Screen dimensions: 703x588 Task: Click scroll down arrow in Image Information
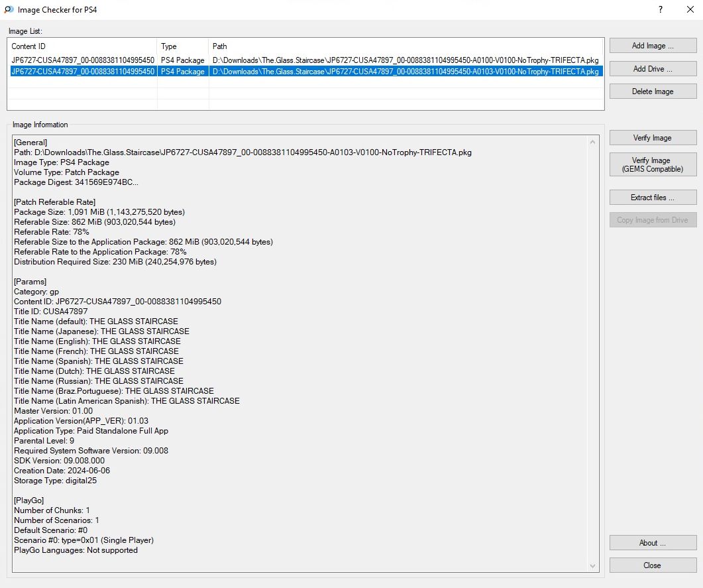tap(593, 566)
